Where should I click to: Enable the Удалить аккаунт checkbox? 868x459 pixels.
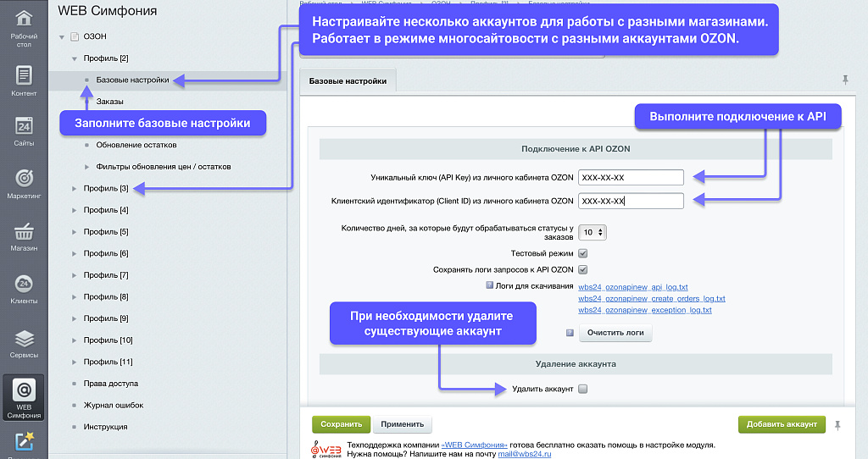pyautogui.click(x=582, y=389)
